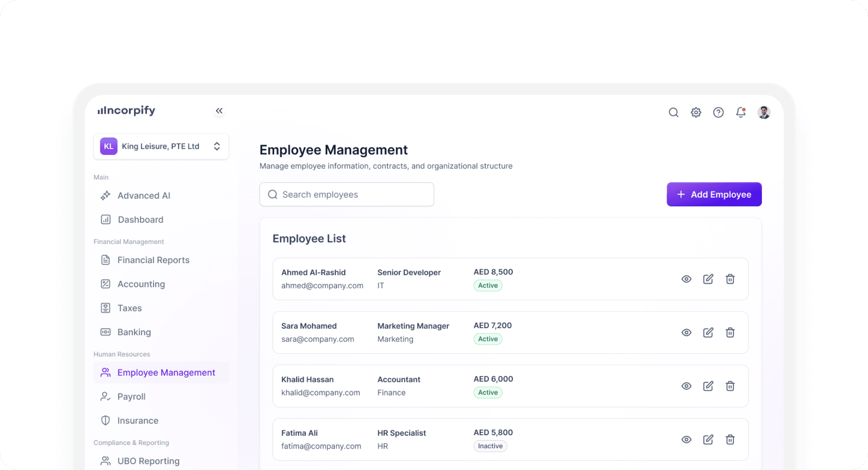Screen dimensions: 868x470
Task: Delete Sara Mohamed with trash icon
Action: coord(730,333)
